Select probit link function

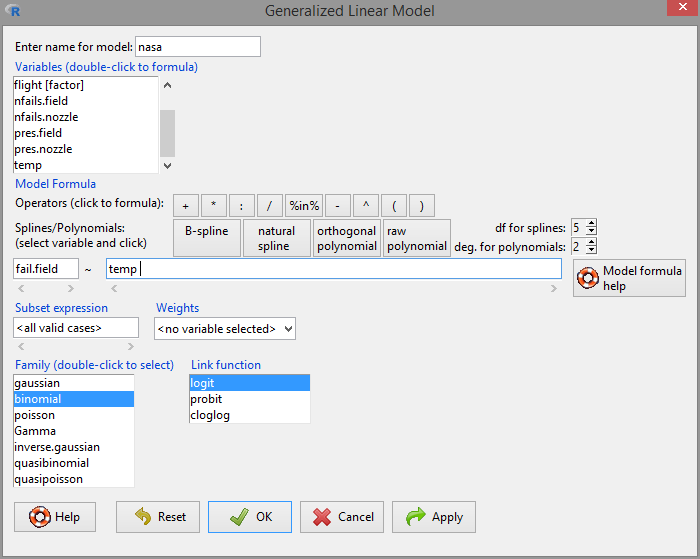pyautogui.click(x=250, y=399)
